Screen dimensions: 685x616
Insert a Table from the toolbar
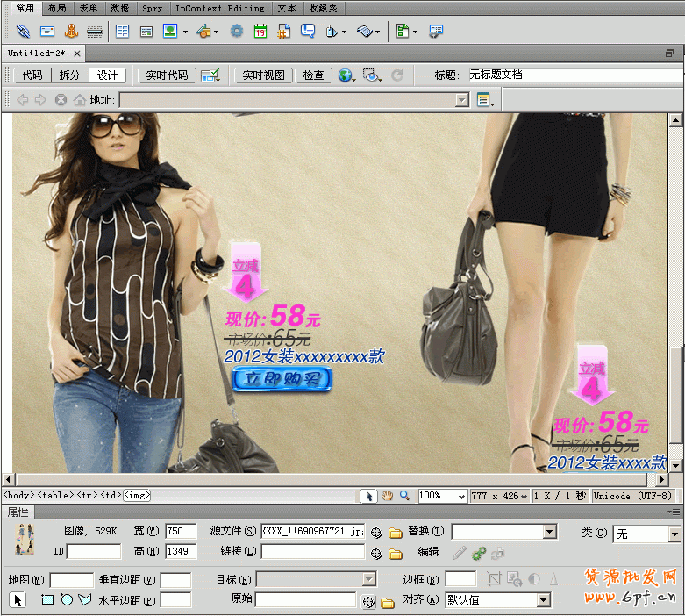click(x=122, y=32)
